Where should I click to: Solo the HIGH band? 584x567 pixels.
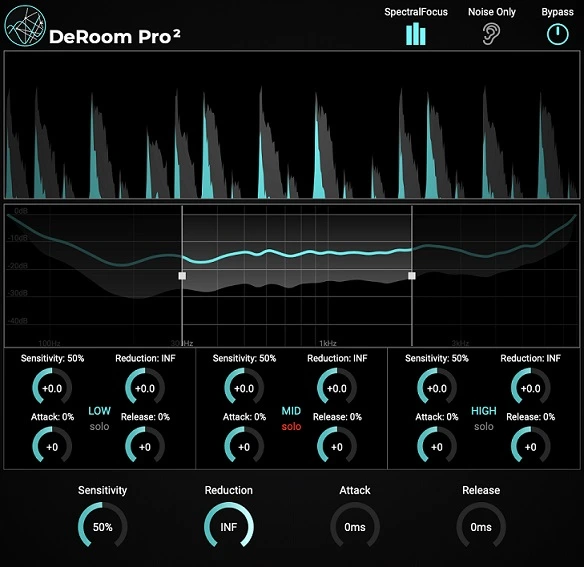(484, 427)
